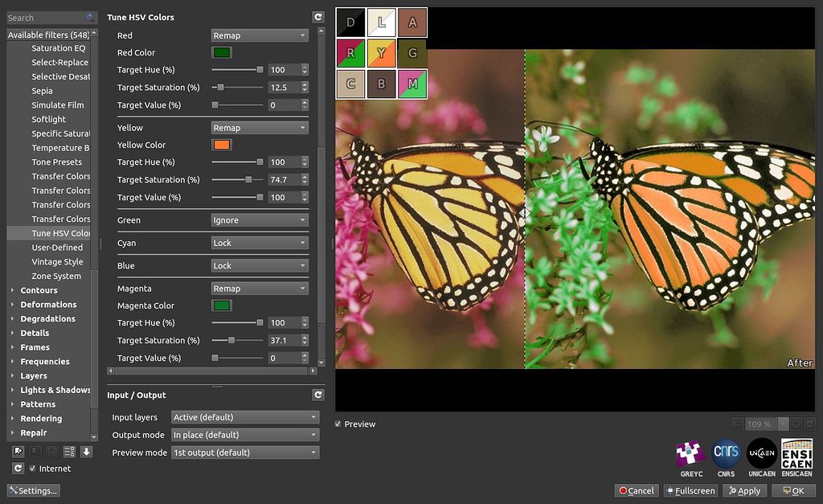Apply the current filter settings
The image size is (823, 504).
(744, 490)
